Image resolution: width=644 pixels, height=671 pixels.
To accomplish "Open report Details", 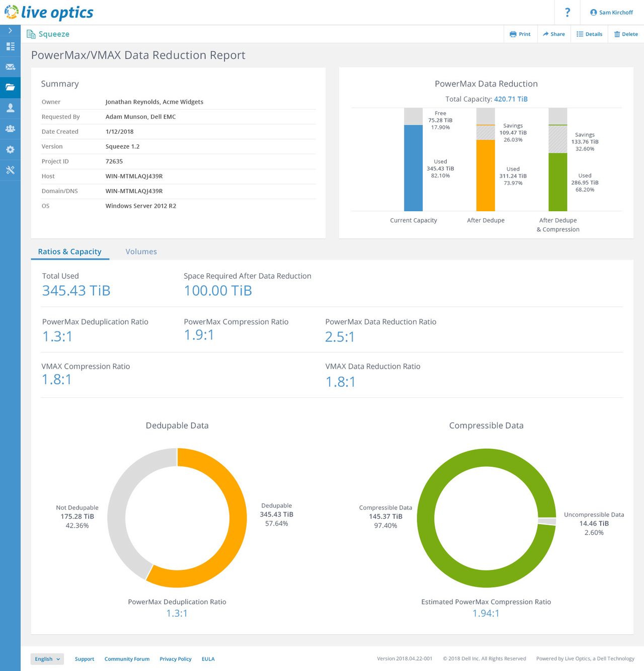I will coord(589,34).
